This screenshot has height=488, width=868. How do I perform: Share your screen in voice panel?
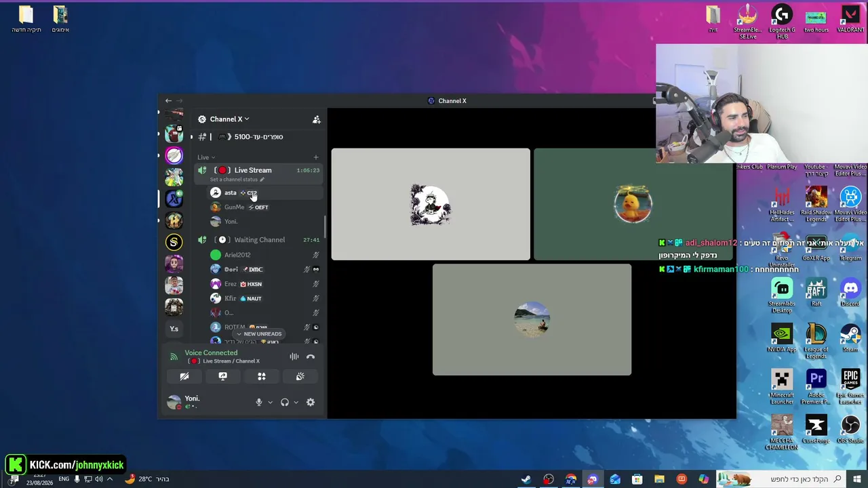223,377
